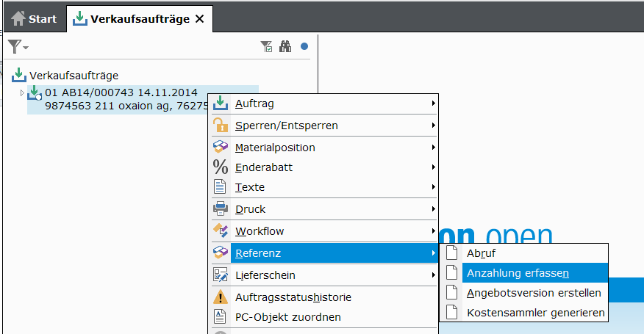Click the percent sign Enderabatt icon
644x334 pixels.
click(221, 167)
